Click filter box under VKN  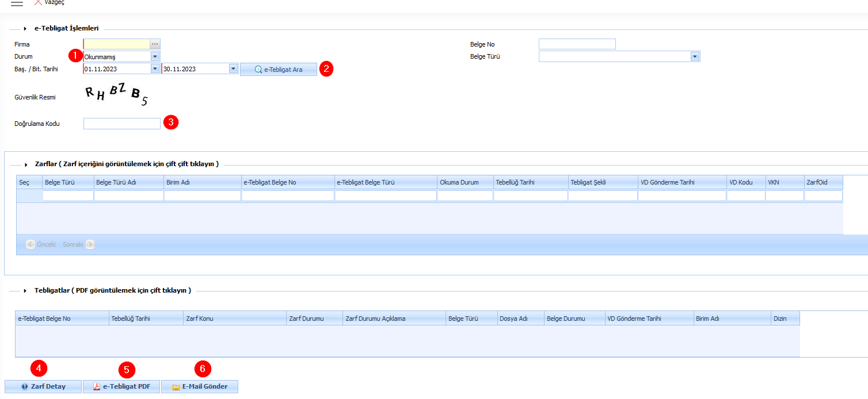[785, 196]
